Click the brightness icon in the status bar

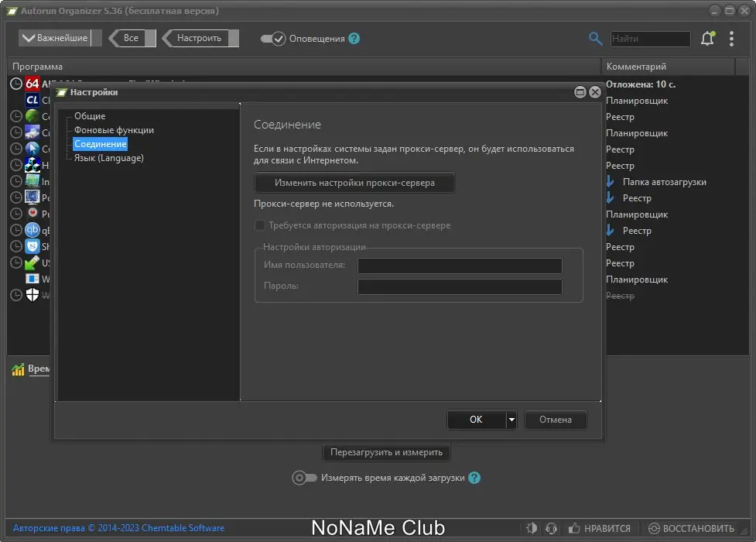click(532, 528)
